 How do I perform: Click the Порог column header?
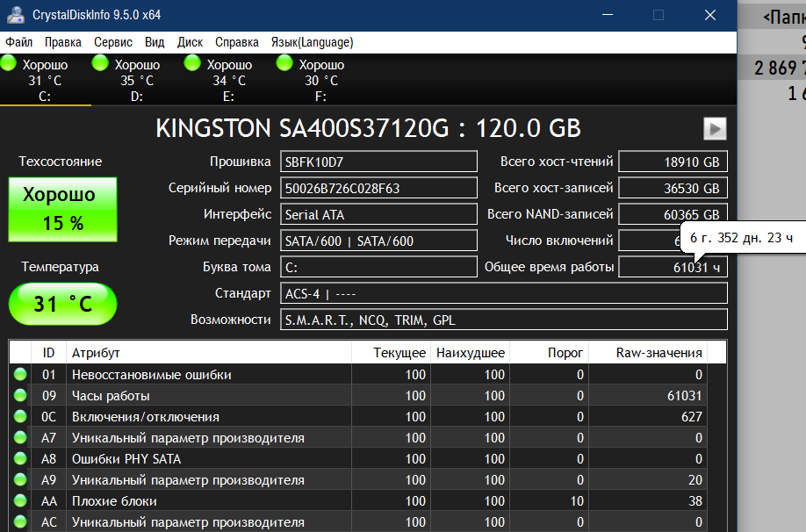pyautogui.click(x=549, y=353)
